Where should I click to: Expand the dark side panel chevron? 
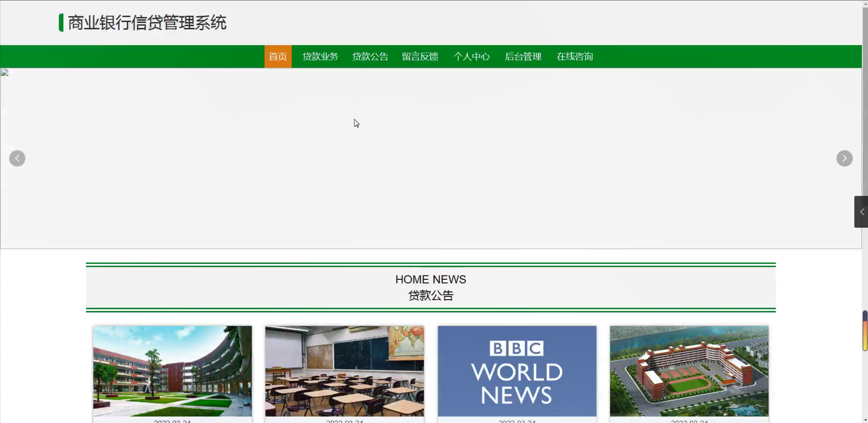tap(862, 212)
